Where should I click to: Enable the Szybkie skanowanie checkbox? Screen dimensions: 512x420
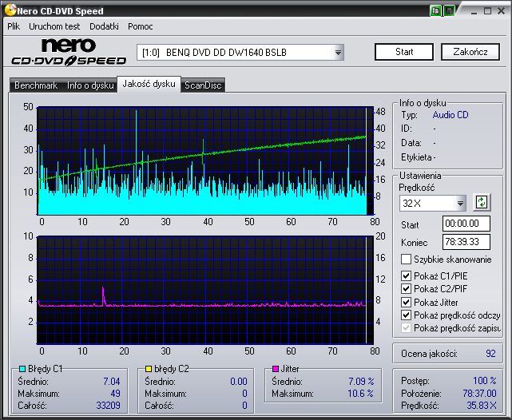pyautogui.click(x=406, y=260)
